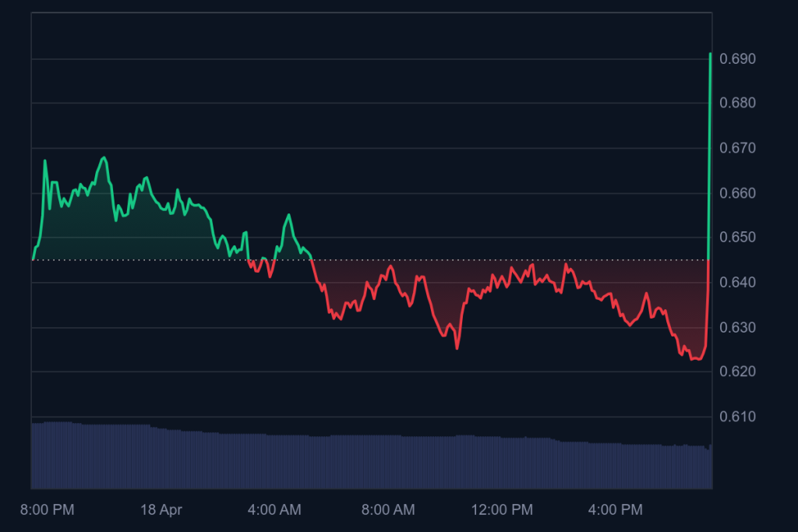Viewport: 798px width, 532px height.
Task: Click the 8:00 PM time axis label
Action: pos(48,510)
